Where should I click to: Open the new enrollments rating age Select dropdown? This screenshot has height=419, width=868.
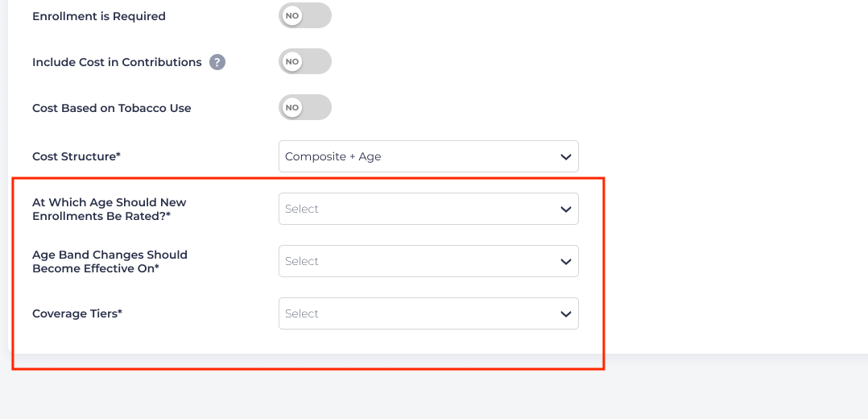pyautogui.click(x=428, y=209)
